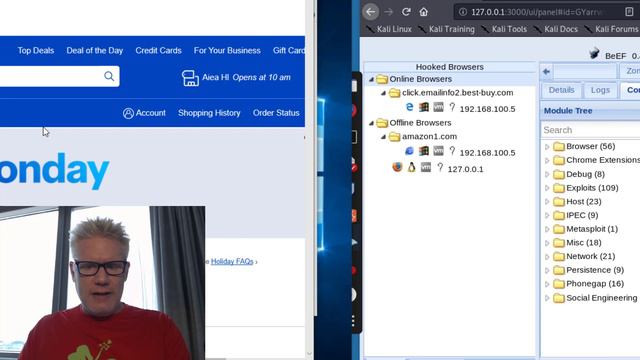Go to browser home page icon

point(424,12)
